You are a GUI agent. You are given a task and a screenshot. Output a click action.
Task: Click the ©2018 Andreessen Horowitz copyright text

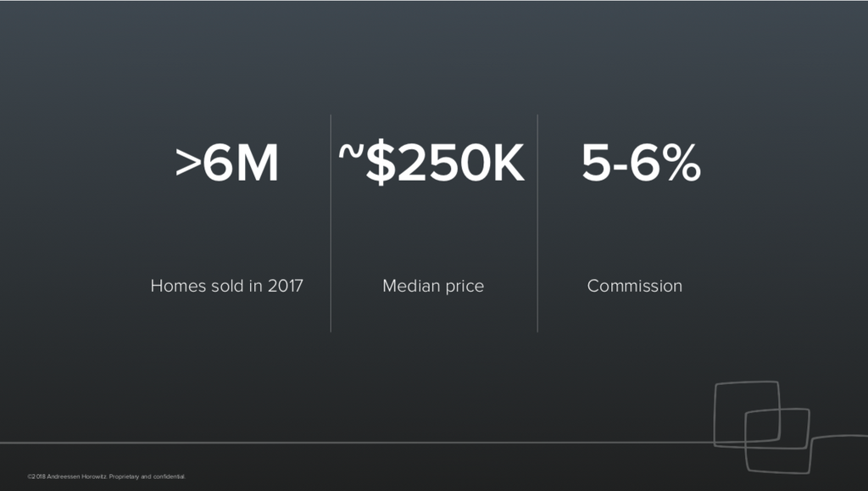click(x=67, y=477)
